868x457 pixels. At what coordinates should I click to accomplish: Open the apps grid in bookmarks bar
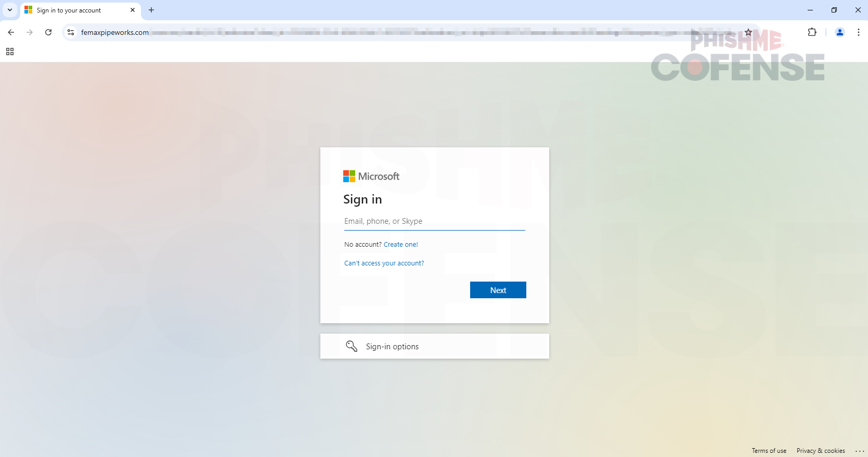click(10, 52)
